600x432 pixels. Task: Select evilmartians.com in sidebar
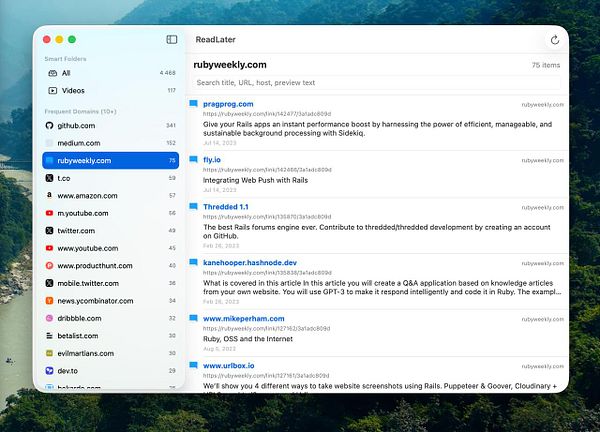111,353
